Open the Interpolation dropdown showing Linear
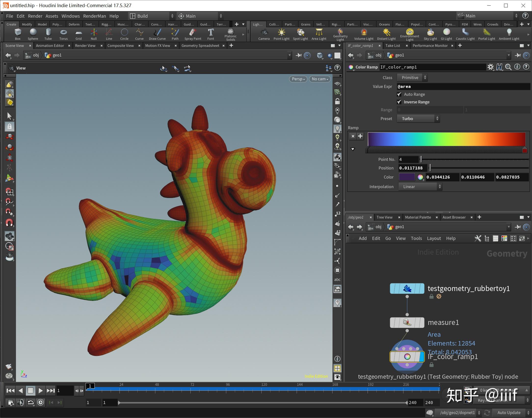Image resolution: width=532 pixels, height=418 pixels. (x=420, y=187)
